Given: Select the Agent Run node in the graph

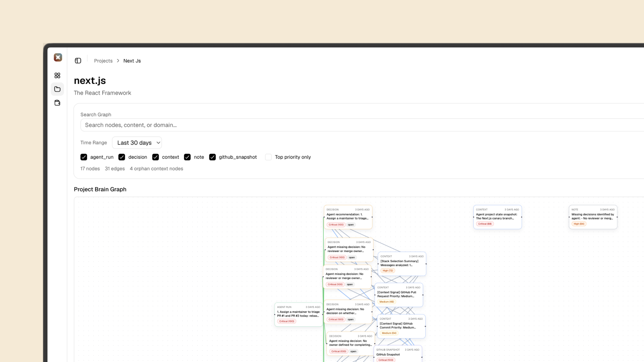Looking at the screenshot, I should coord(298,314).
